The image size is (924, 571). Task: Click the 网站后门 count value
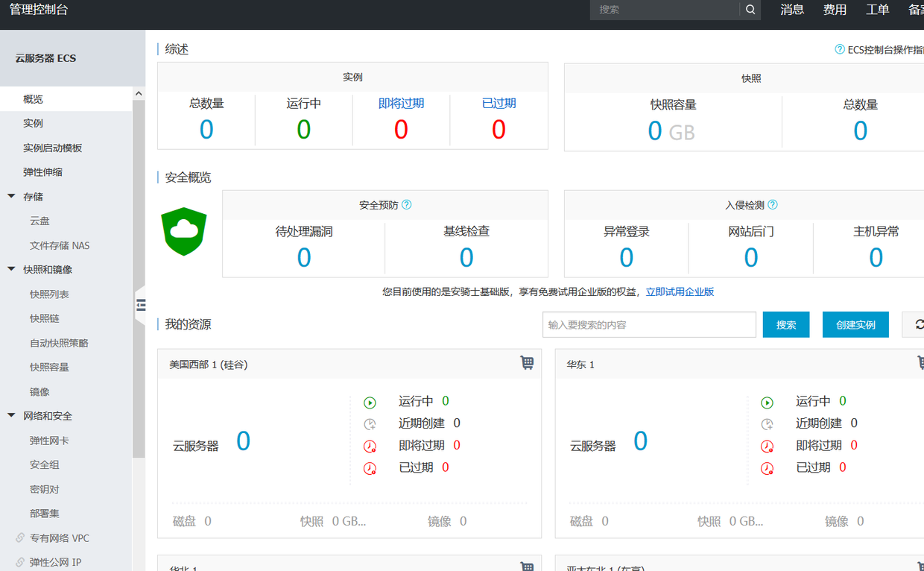pyautogui.click(x=751, y=257)
